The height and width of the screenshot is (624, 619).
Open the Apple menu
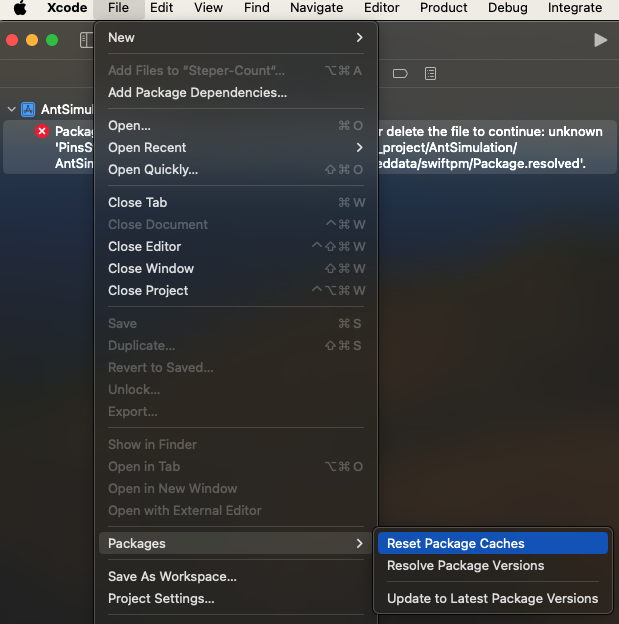coord(20,8)
